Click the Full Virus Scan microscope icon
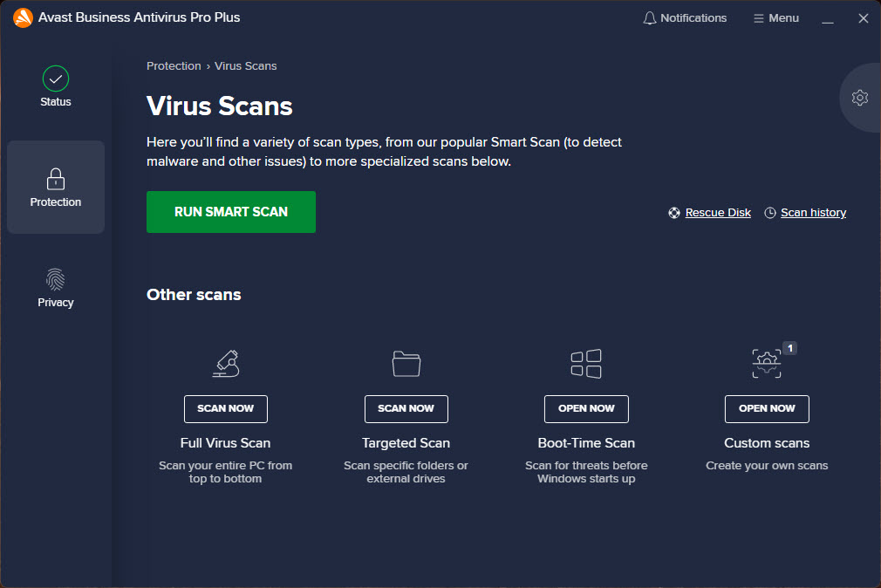 [226, 363]
